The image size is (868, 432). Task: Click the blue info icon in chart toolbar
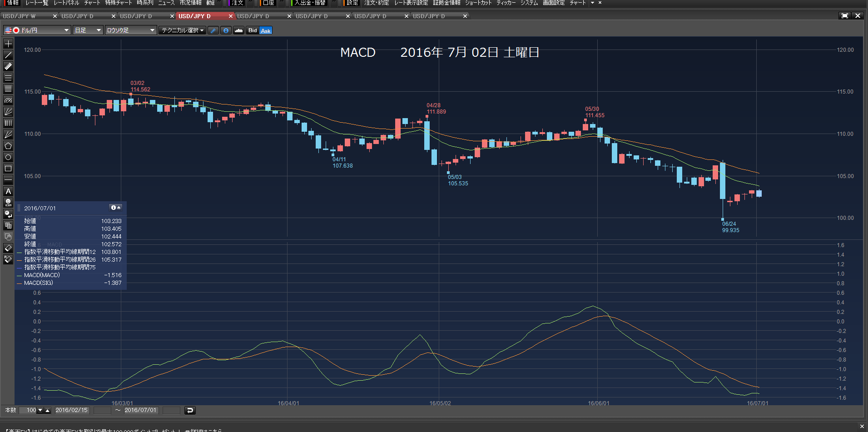[226, 30]
